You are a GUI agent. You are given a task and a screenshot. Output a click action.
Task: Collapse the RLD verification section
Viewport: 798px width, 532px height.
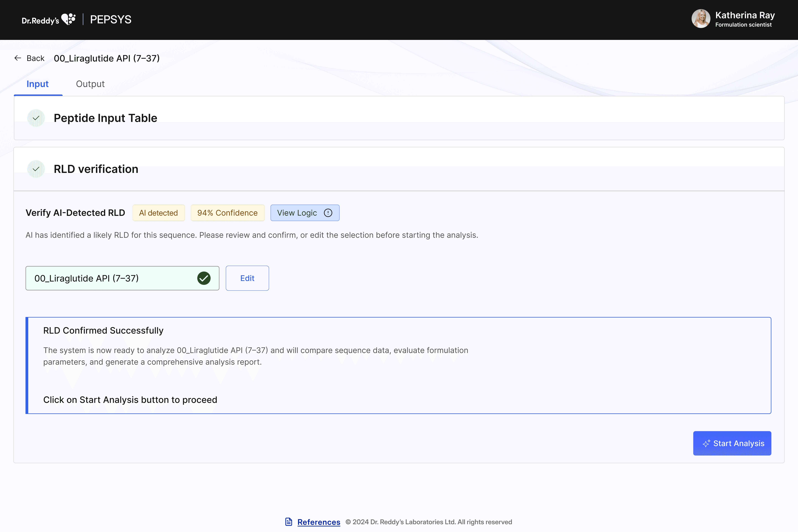(96, 169)
